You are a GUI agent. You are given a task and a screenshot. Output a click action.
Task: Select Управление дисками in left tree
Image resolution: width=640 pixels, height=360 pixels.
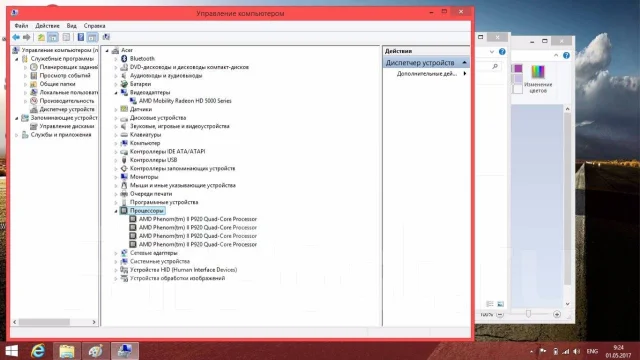pos(67,127)
